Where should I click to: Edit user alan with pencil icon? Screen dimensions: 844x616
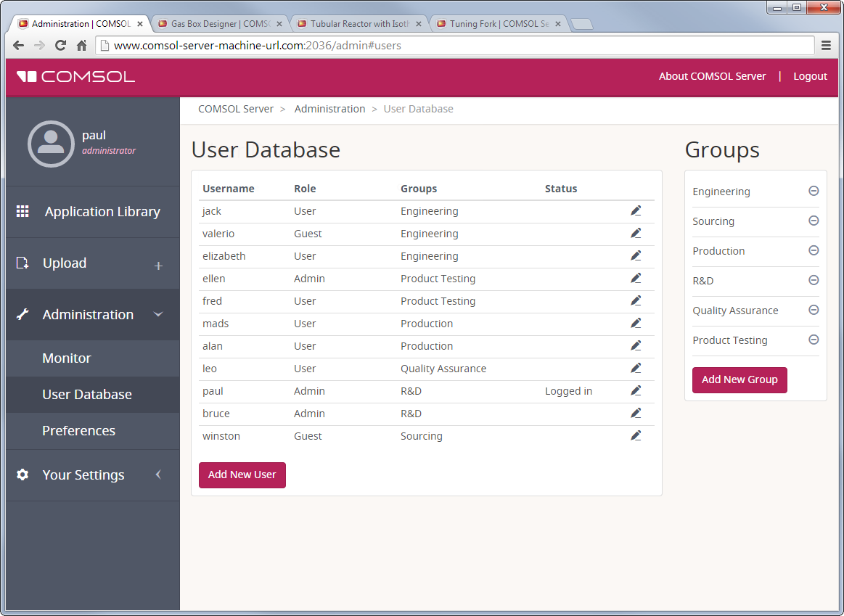click(636, 346)
